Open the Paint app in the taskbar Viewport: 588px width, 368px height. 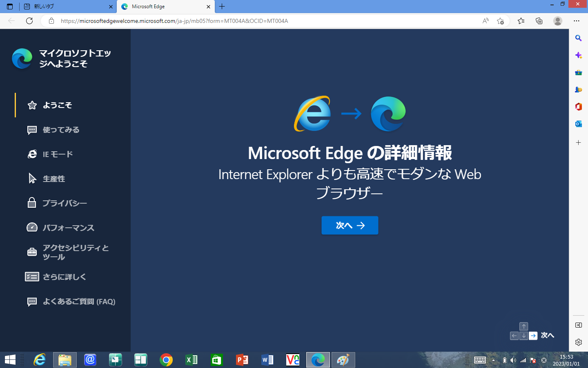pos(343,360)
